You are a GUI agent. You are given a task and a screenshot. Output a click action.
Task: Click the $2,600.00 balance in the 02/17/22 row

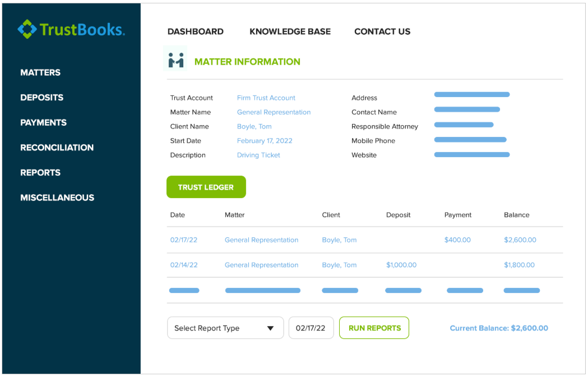click(520, 240)
